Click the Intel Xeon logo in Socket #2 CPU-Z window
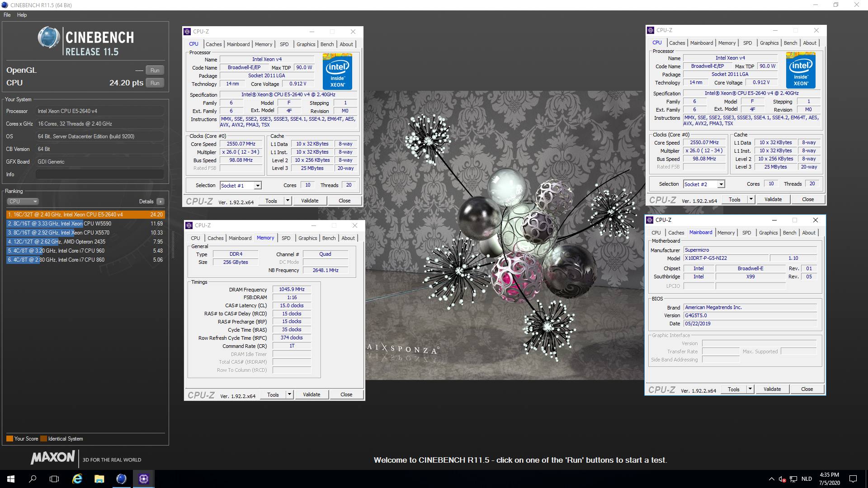Screen dimensions: 868x488 801,70
